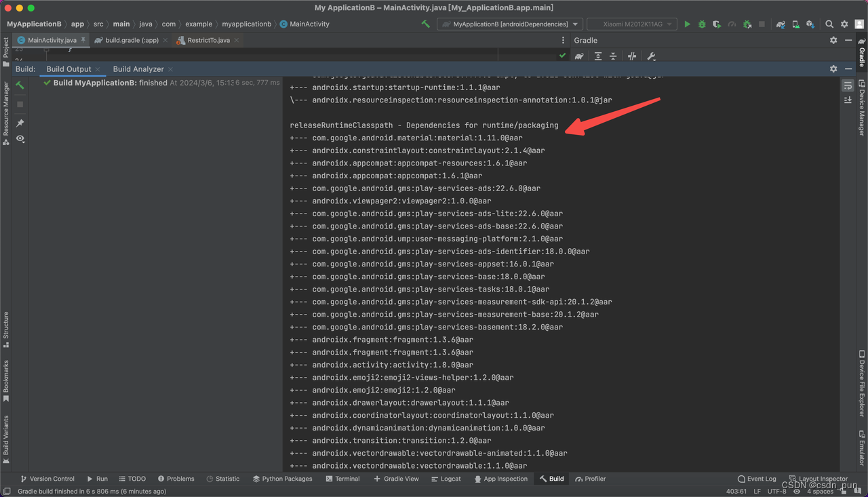Click Run with Coverage icon
The width and height of the screenshot is (868, 497).
(x=717, y=24)
